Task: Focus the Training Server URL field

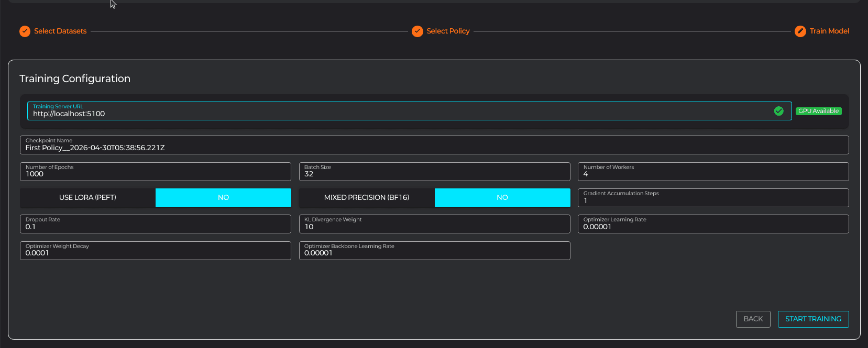Action: [x=409, y=111]
